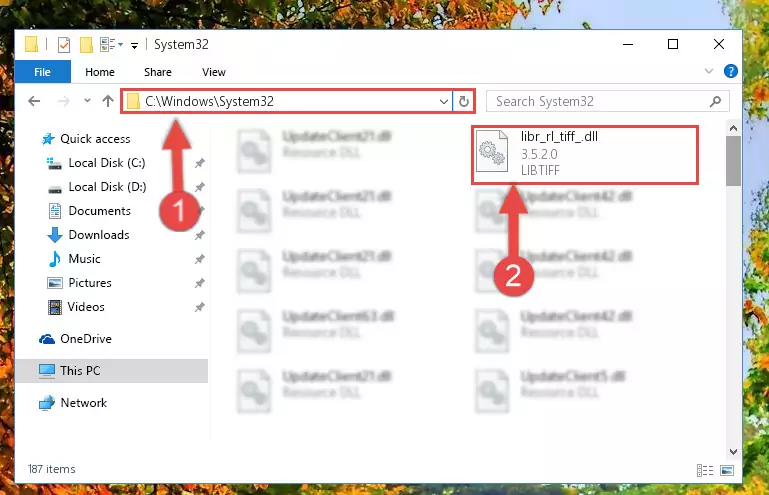769x495 pixels.
Task: Maximize the System32 window
Action: pyautogui.click(x=673, y=45)
